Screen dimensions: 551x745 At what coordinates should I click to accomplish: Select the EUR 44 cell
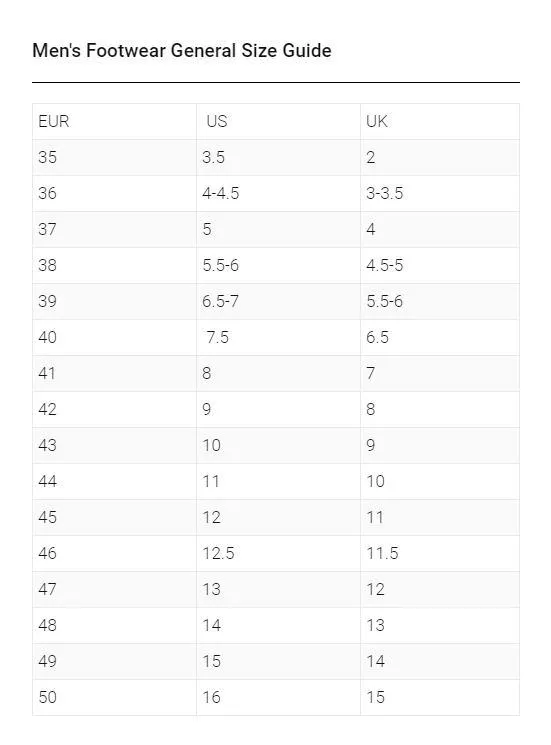coord(114,481)
